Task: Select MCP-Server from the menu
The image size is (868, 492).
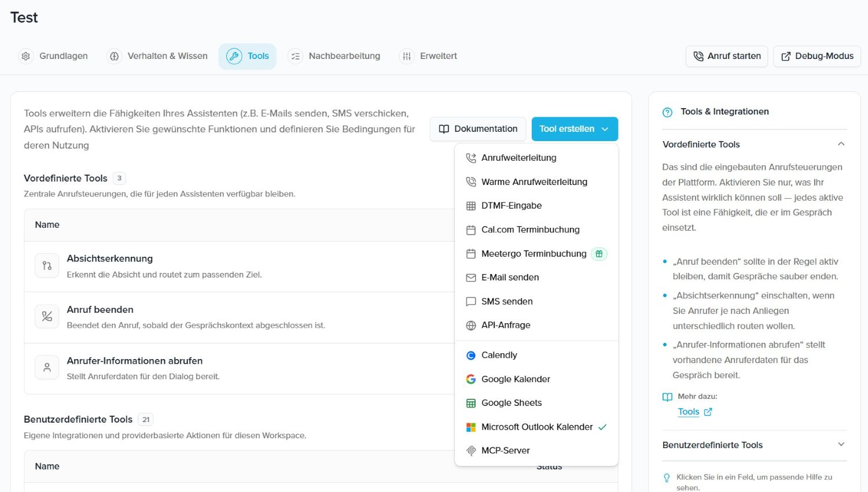Action: (x=536, y=450)
